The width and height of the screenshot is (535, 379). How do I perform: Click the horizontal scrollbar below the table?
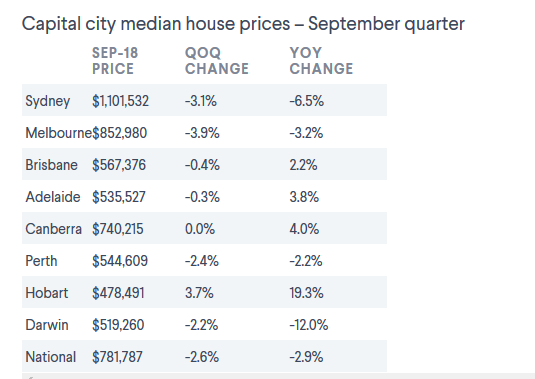[x=278, y=376]
